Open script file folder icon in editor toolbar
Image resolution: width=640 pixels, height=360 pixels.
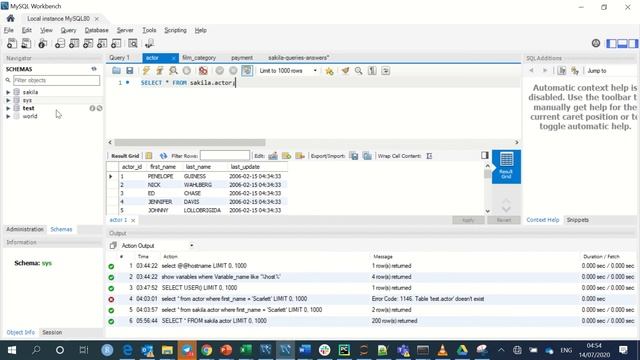click(116, 71)
